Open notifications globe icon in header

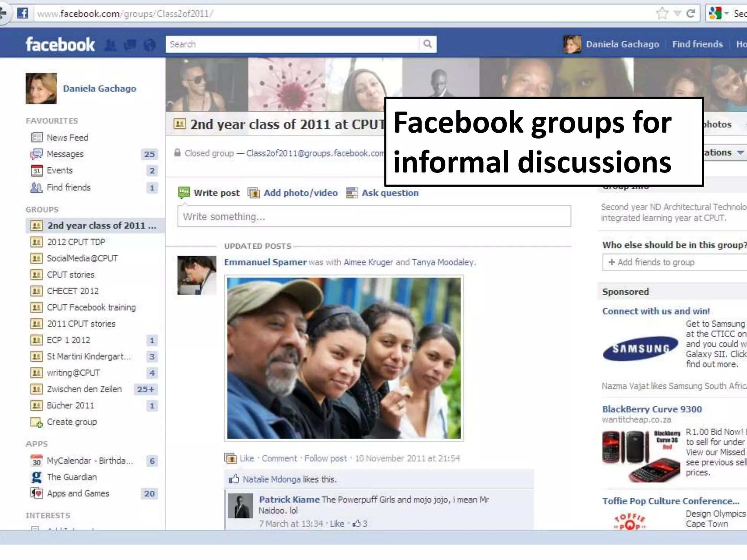pyautogui.click(x=150, y=45)
